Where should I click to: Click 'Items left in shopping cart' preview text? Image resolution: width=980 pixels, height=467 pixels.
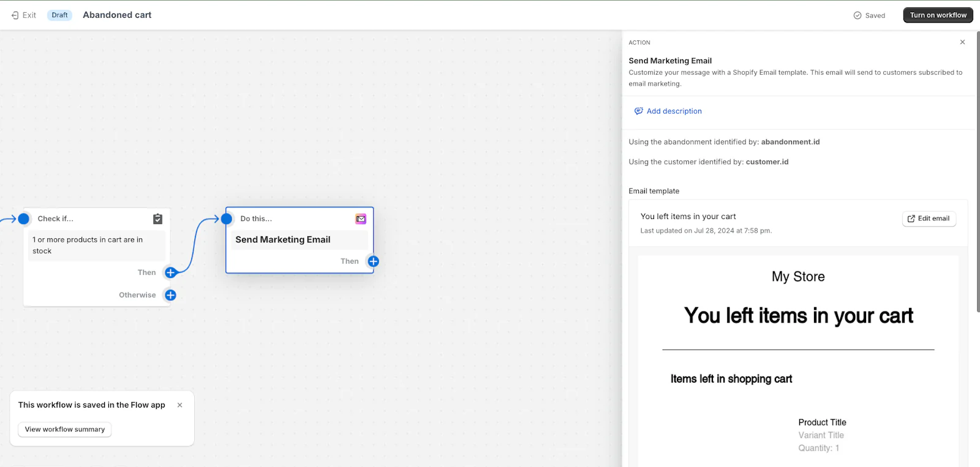(x=731, y=379)
